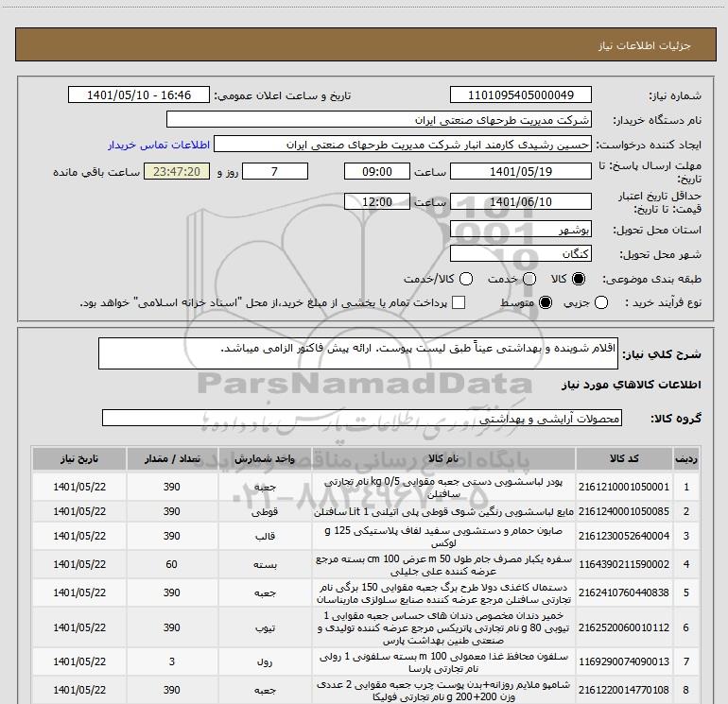Screen dimensions: 728x704
Task: Click the quantity 3 in row 7
Action: (x=172, y=661)
